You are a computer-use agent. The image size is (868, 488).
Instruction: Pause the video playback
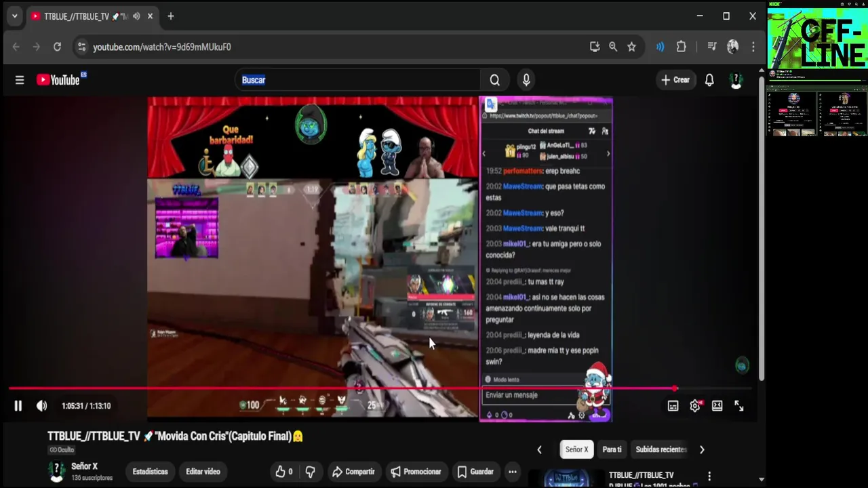click(18, 406)
